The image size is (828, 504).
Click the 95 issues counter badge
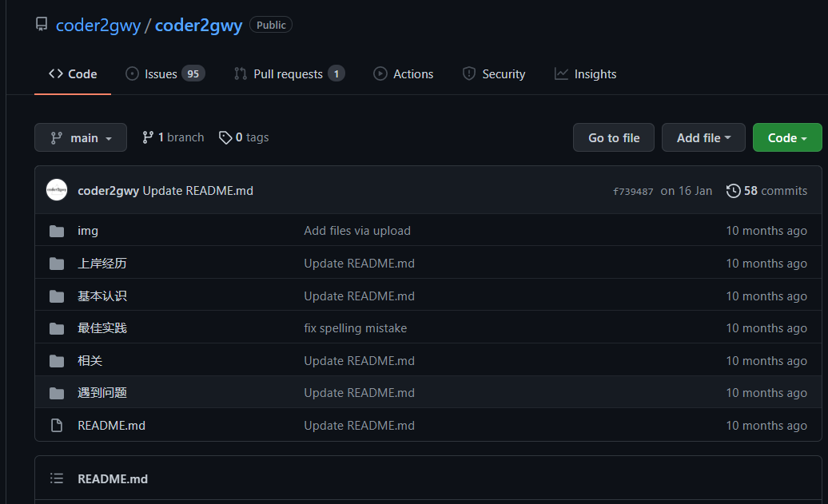193,74
